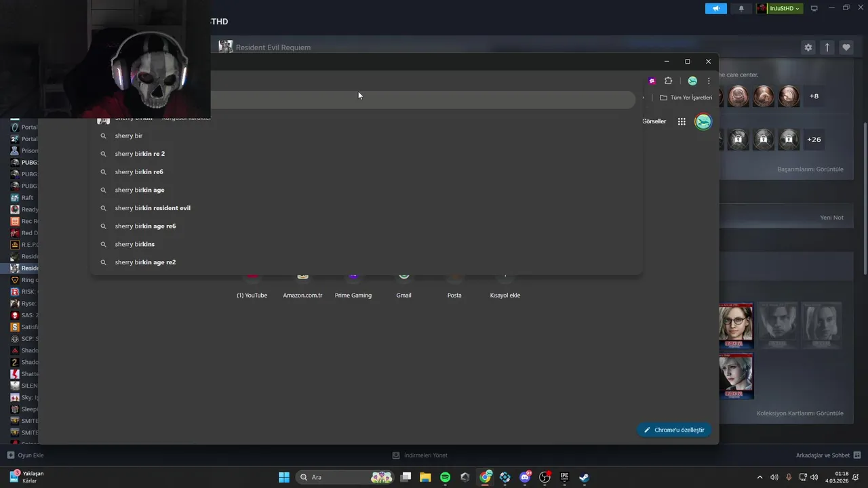Open Koleksiyon Kartlarını Görüntüle link
868x488 pixels.
pos(800,413)
